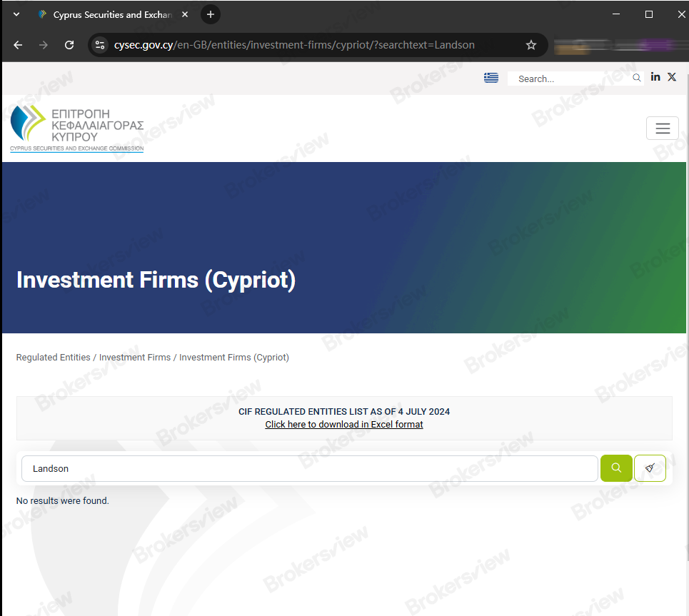Go back to the previous page
Viewport: 689px width, 616px height.
click(18, 45)
